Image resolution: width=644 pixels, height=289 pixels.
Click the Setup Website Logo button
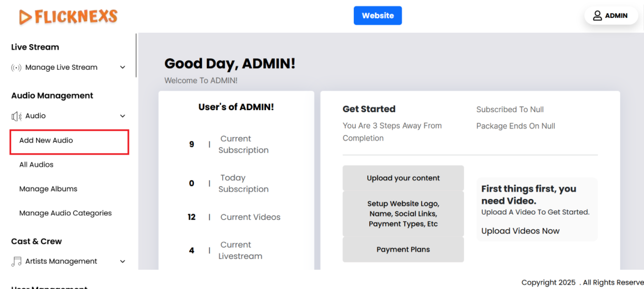[x=403, y=214]
